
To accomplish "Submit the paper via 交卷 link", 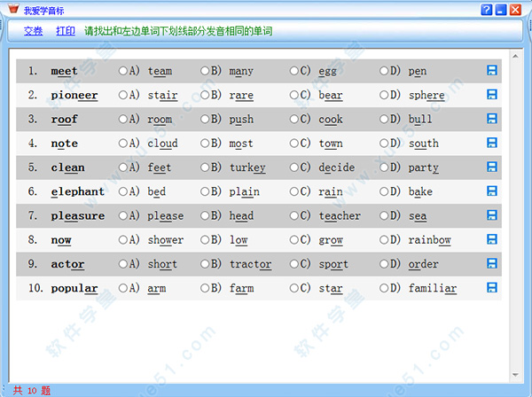I will click(x=34, y=31).
